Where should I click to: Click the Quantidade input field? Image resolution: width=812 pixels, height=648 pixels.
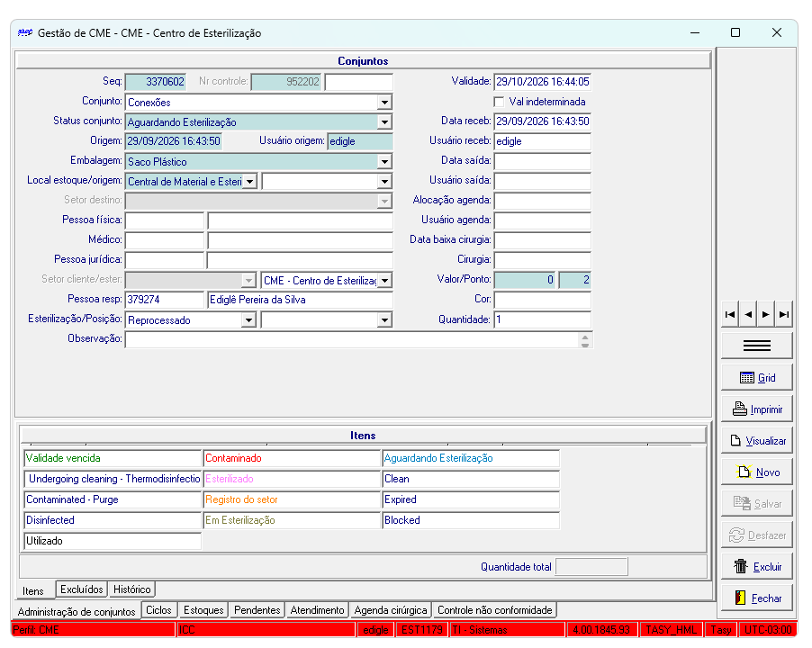point(542,319)
